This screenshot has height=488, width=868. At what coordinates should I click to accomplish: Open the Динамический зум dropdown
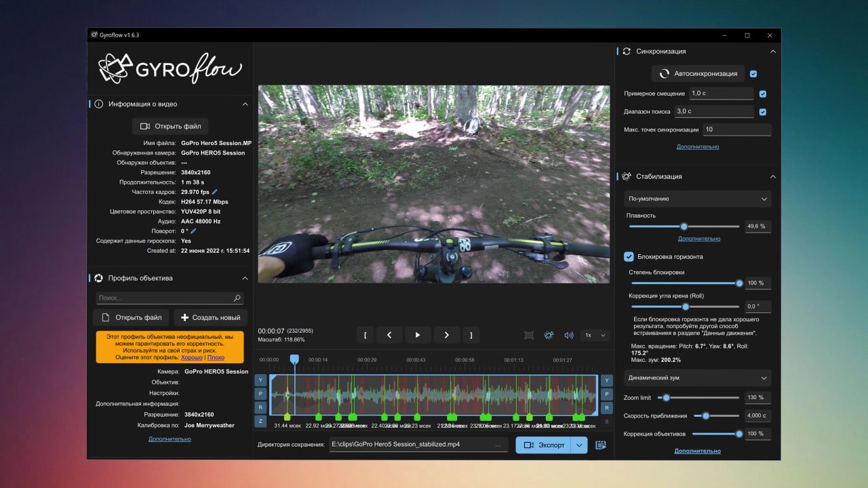click(x=697, y=378)
